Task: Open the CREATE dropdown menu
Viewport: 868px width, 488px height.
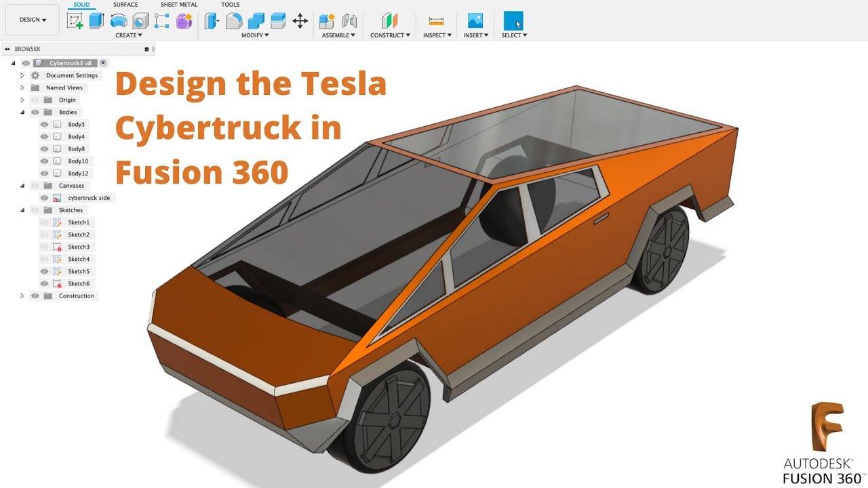Action: tap(129, 35)
